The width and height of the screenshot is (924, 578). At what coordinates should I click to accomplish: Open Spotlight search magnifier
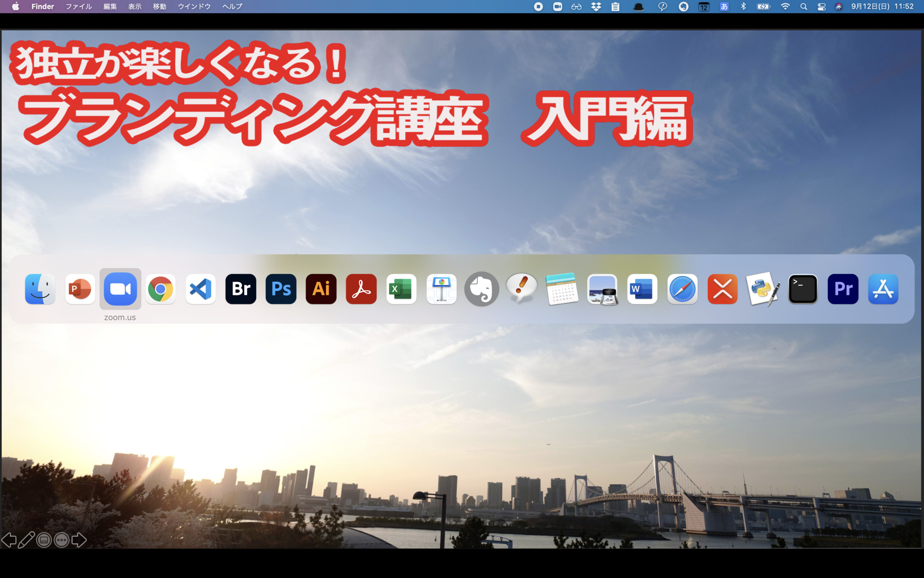(804, 7)
